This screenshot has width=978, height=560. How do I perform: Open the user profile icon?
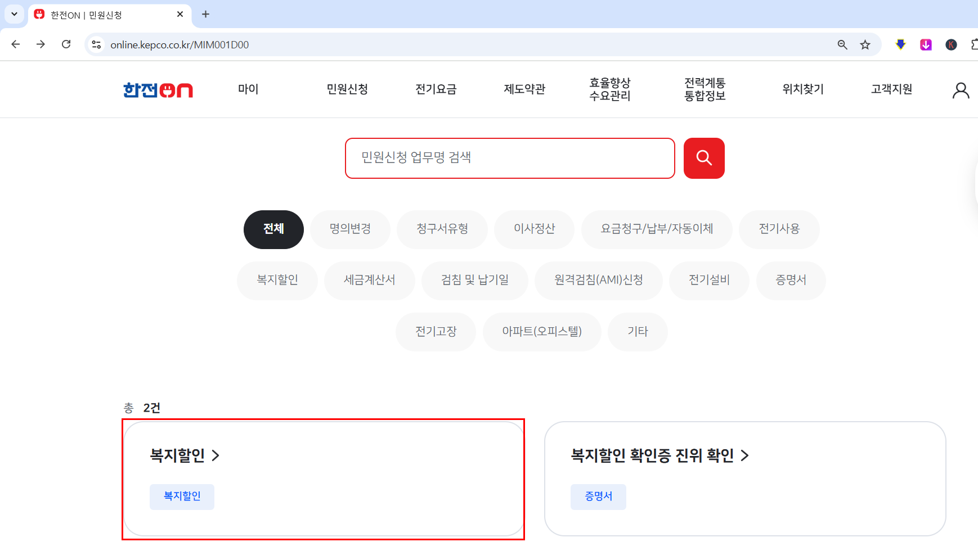961,90
